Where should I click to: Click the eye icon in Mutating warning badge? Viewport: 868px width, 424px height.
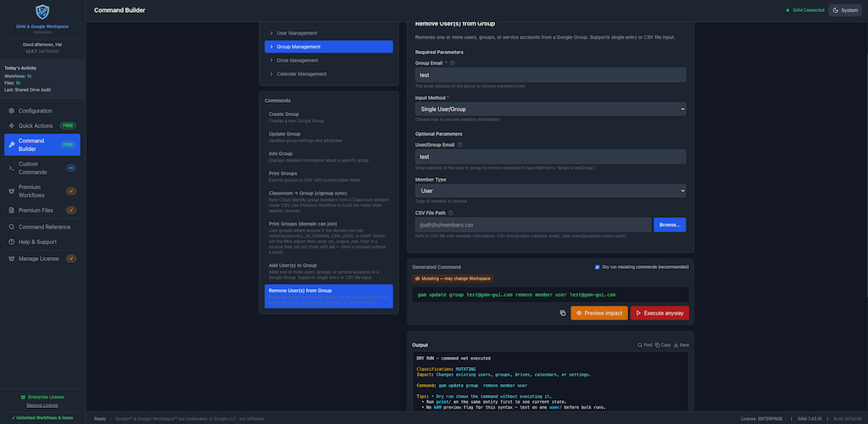(417, 279)
